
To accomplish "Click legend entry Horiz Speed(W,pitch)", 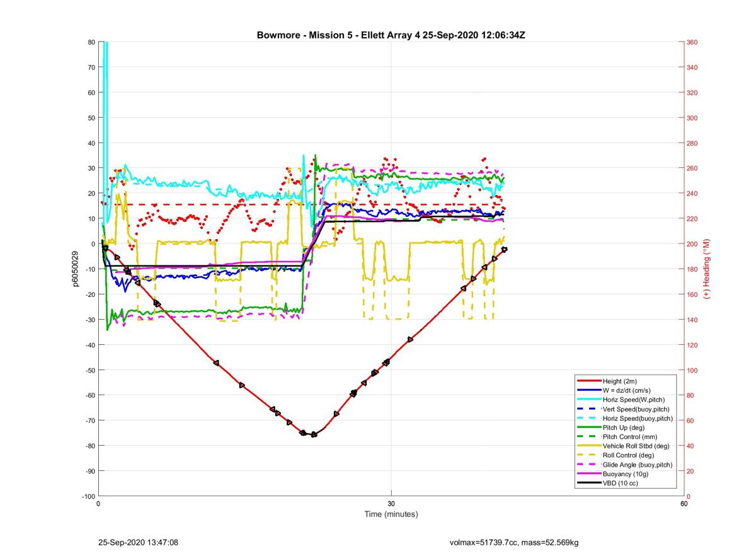I will click(624, 400).
